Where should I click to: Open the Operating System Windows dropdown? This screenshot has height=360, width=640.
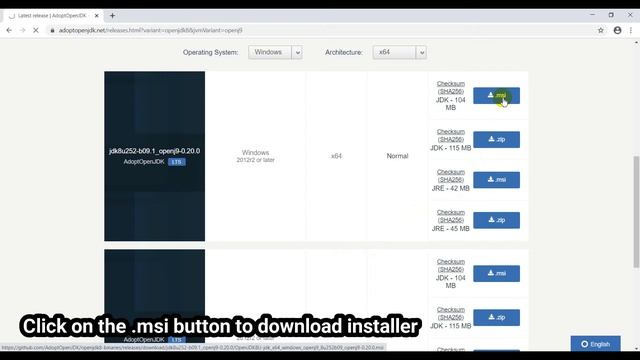(x=275, y=52)
